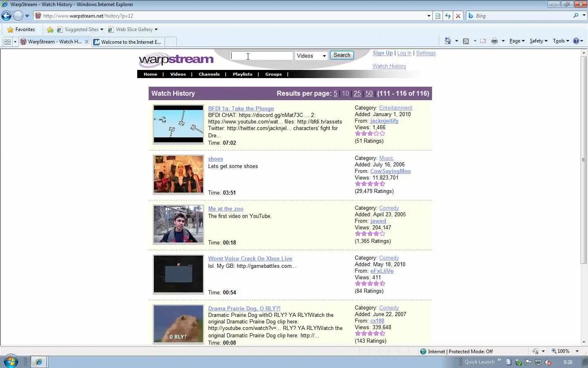
Task: Click the Refresh icon next to address bar
Action: pos(448,16)
